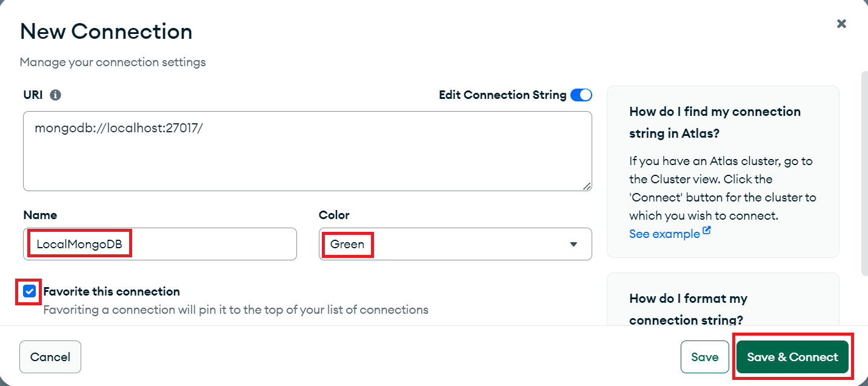Click the Save & Connect button
868x386 pixels.
point(792,357)
